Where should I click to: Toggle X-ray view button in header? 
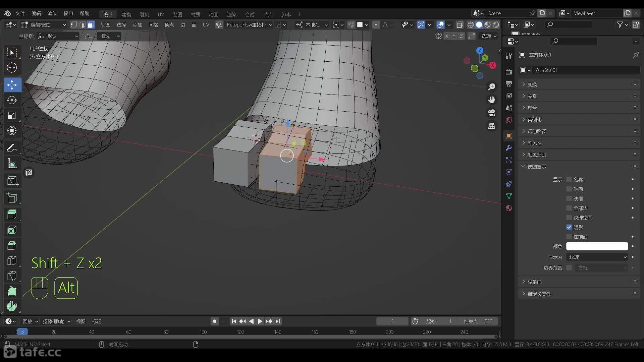460,24
